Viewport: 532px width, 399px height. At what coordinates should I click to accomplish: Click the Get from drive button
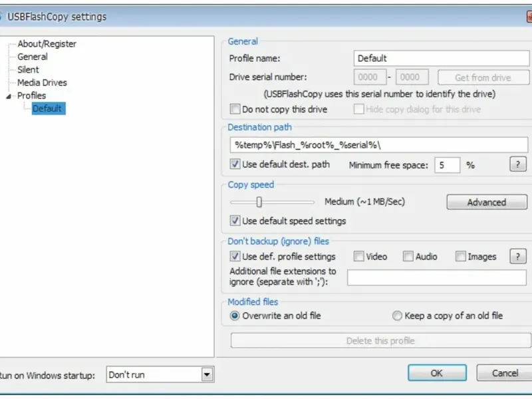pyautogui.click(x=483, y=78)
